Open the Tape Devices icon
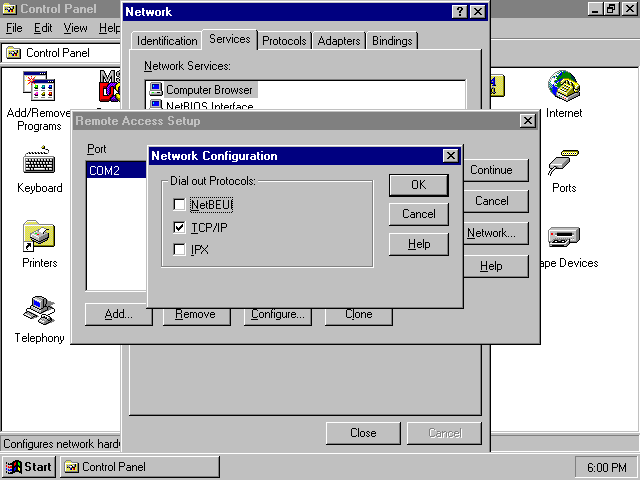The image size is (640, 480). click(x=564, y=237)
